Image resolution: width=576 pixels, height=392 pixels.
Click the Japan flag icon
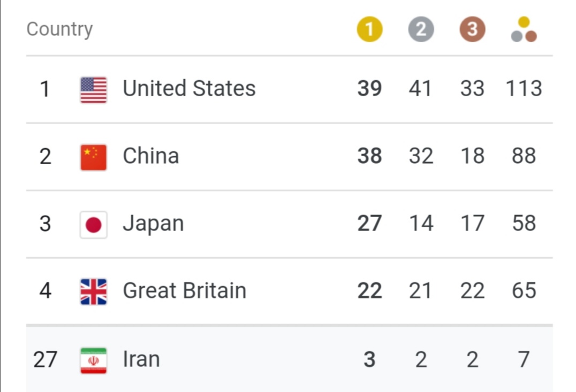point(93,224)
